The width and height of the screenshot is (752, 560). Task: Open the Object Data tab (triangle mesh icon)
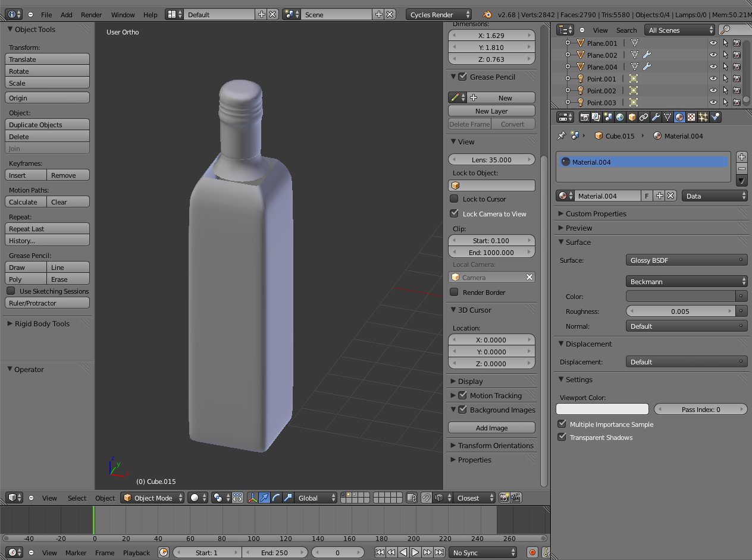pyautogui.click(x=668, y=117)
